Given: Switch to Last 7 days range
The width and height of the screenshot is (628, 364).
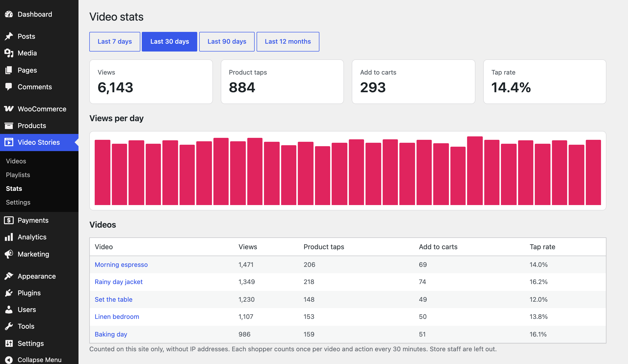Looking at the screenshot, I should click(x=115, y=42).
